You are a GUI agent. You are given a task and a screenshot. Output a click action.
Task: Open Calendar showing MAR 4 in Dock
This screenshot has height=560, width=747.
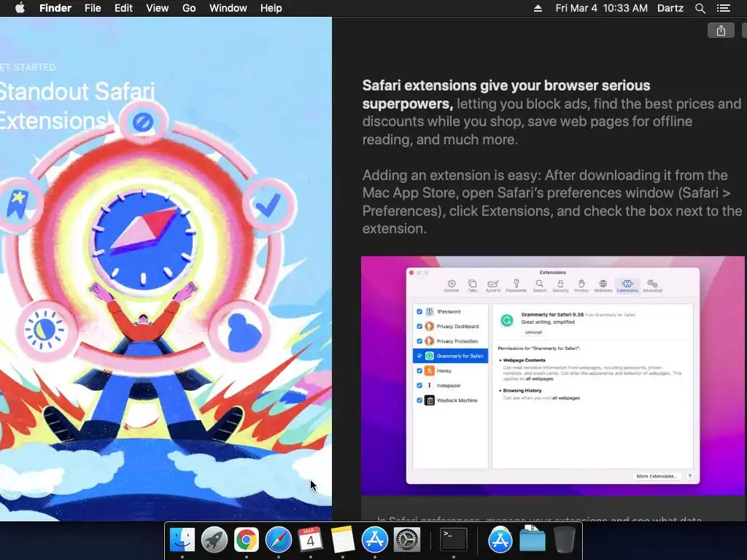(x=310, y=540)
